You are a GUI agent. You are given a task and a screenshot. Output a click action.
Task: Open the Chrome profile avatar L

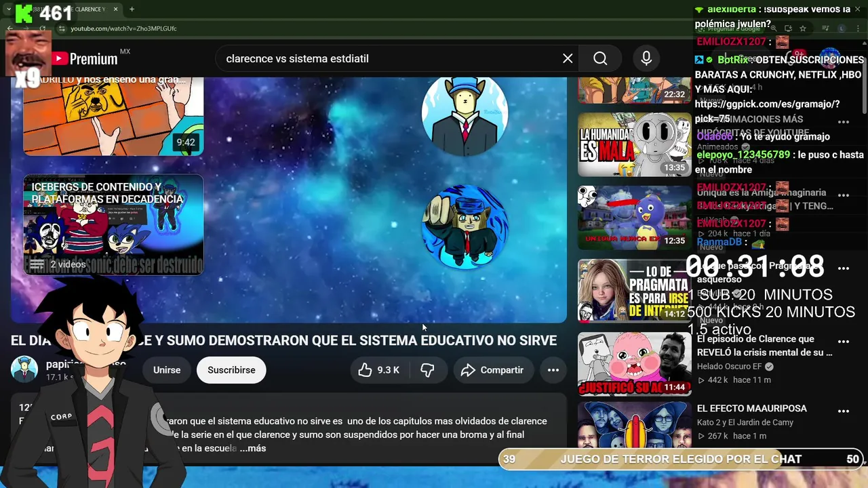[x=842, y=28]
